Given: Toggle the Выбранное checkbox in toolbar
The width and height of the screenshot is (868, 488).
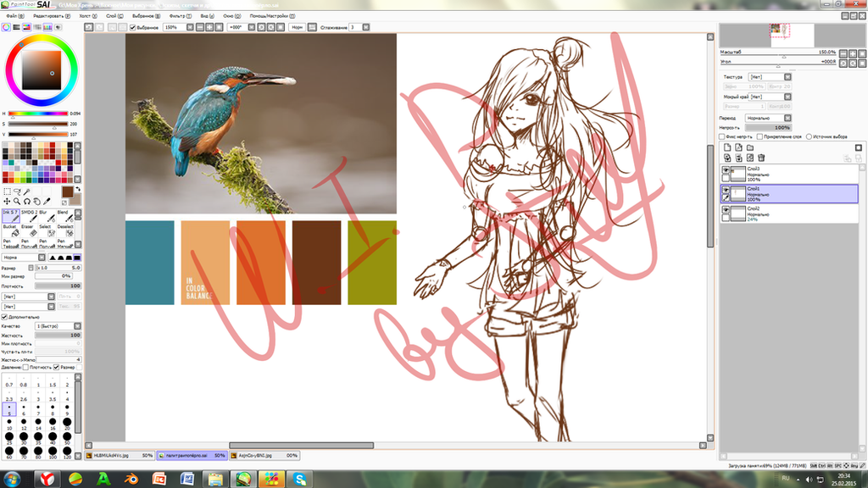Looking at the screenshot, I should (132, 27).
